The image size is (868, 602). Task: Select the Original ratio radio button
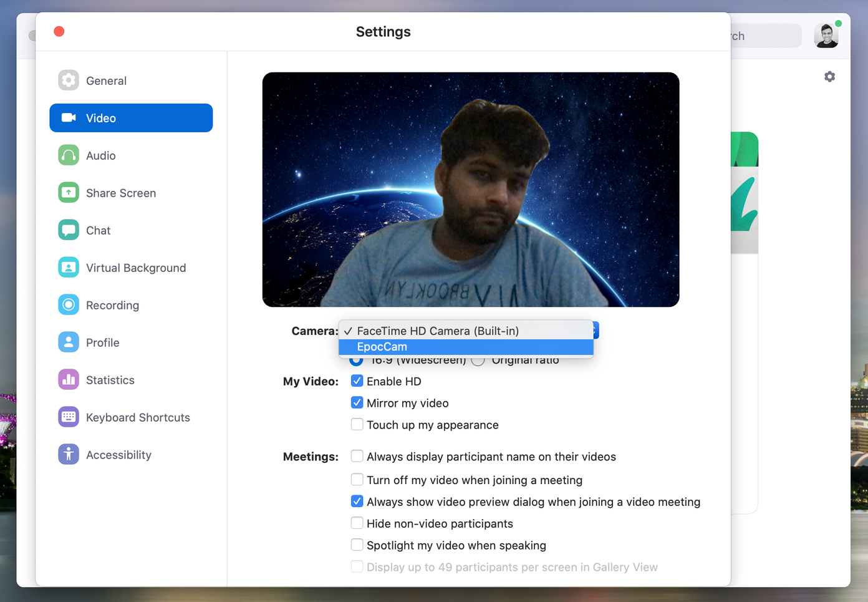[x=477, y=359]
